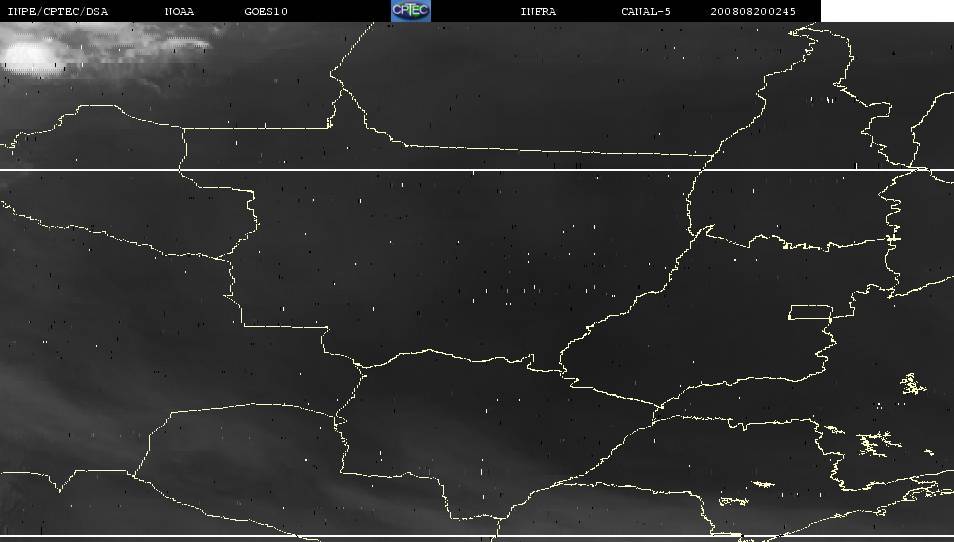The height and width of the screenshot is (542, 954).
Task: Click the CPTEC logo in header
Action: (x=411, y=11)
